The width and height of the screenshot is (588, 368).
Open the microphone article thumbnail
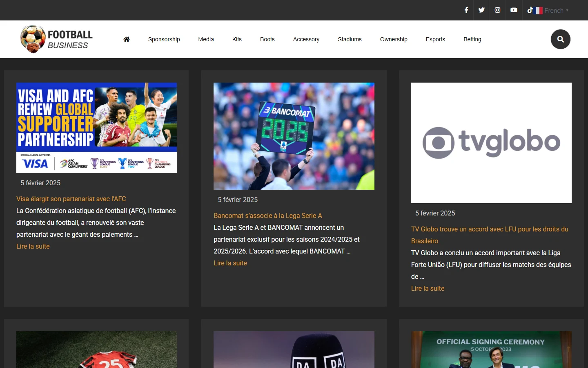tap(294, 350)
